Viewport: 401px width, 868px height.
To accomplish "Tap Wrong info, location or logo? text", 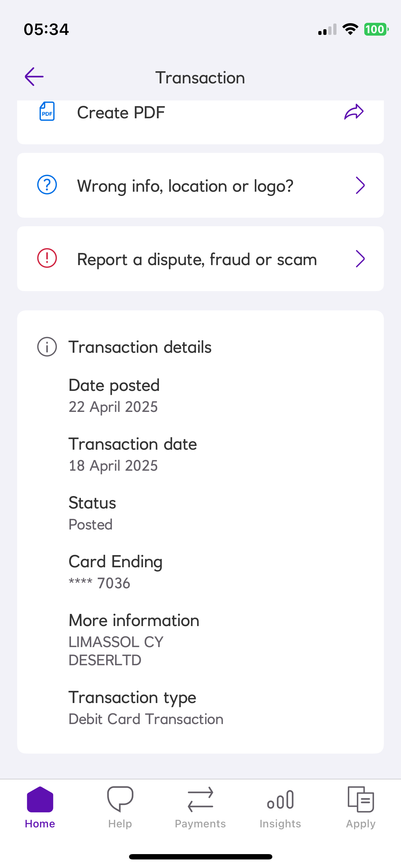I will click(x=185, y=186).
